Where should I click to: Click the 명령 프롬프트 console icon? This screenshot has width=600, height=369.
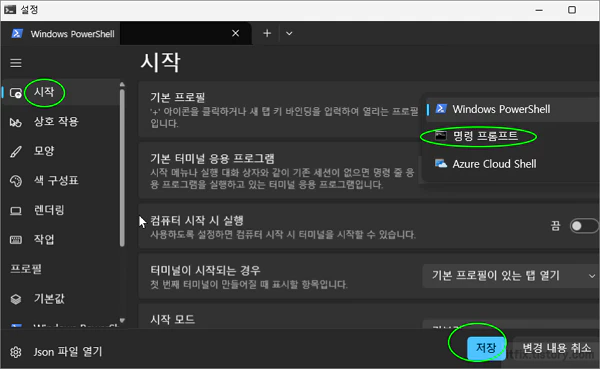coord(441,136)
